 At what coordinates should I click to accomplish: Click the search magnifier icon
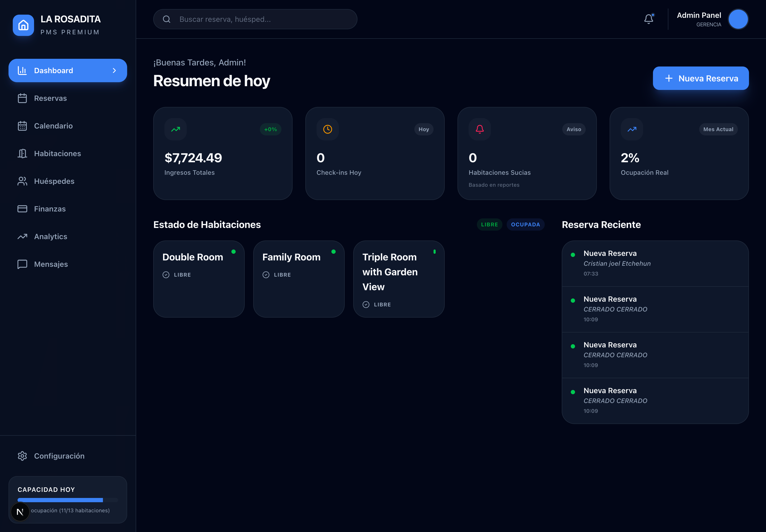coord(167,19)
